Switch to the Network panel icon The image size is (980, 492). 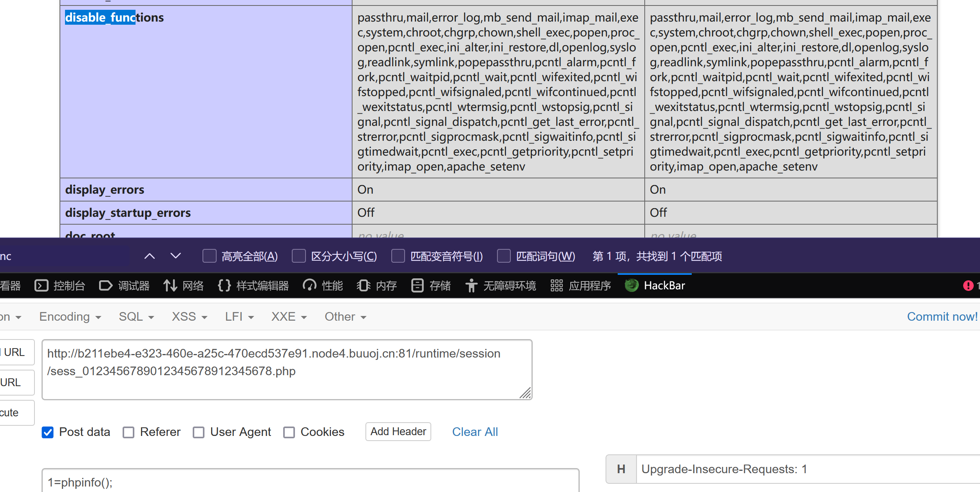click(x=170, y=286)
